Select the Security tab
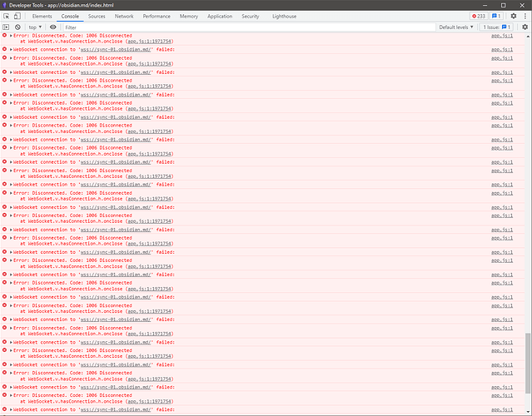 point(251,17)
